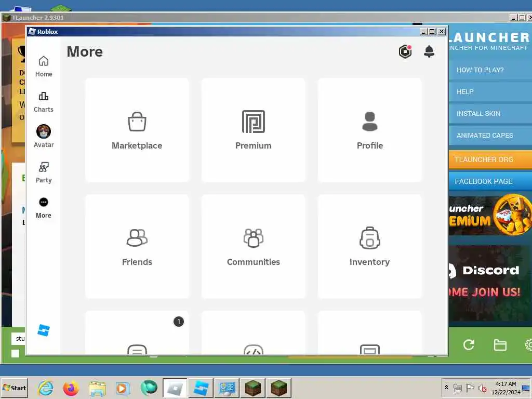Launch Internet Explorer from the taskbar

pyautogui.click(x=46, y=388)
